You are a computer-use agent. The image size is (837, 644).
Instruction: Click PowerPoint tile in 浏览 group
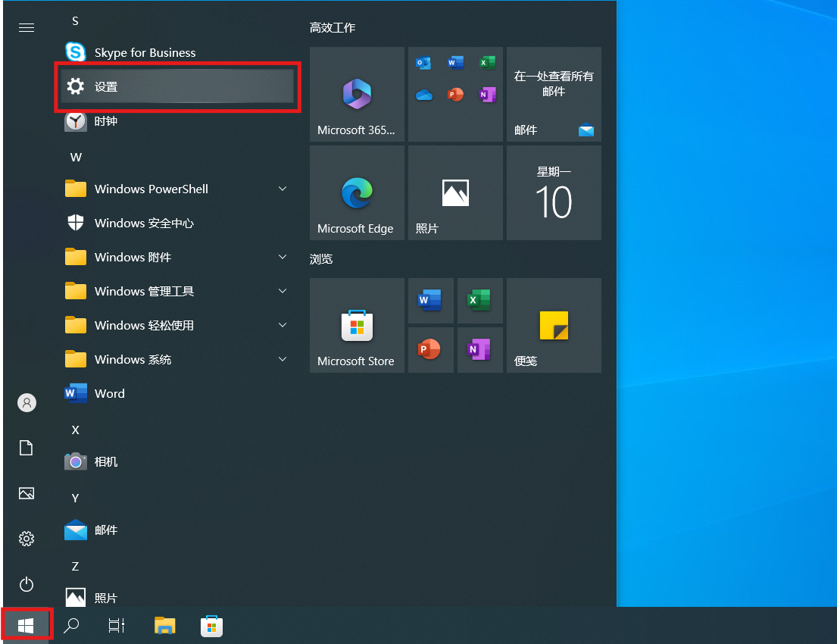(x=431, y=350)
